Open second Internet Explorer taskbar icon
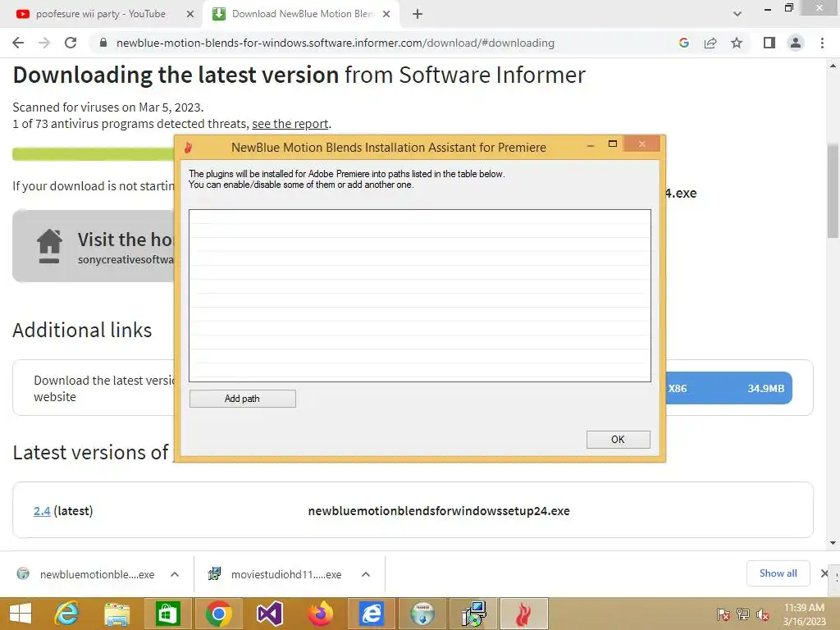The image size is (840, 630). (x=372, y=614)
